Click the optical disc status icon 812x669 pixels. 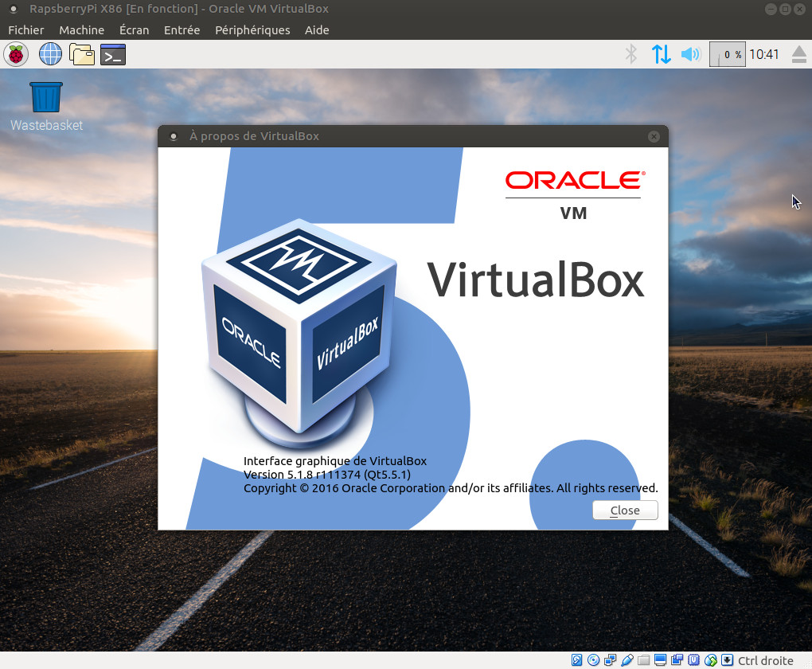(594, 660)
